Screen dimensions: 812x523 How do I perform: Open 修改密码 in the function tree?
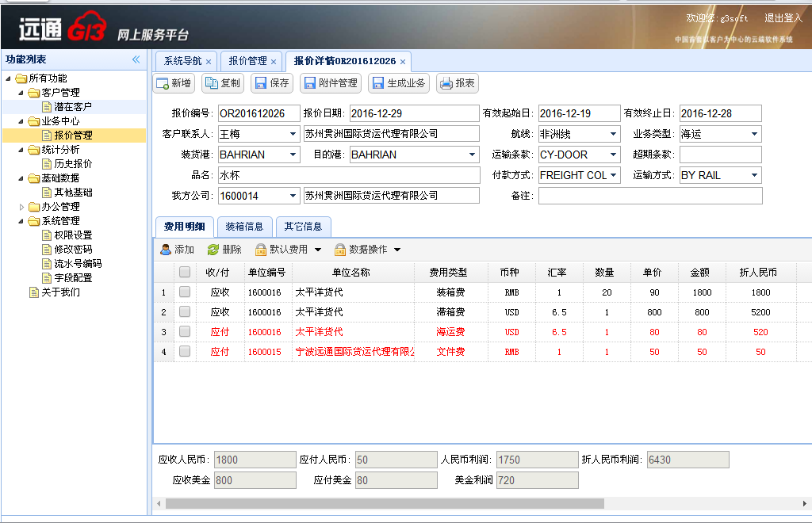(x=73, y=250)
